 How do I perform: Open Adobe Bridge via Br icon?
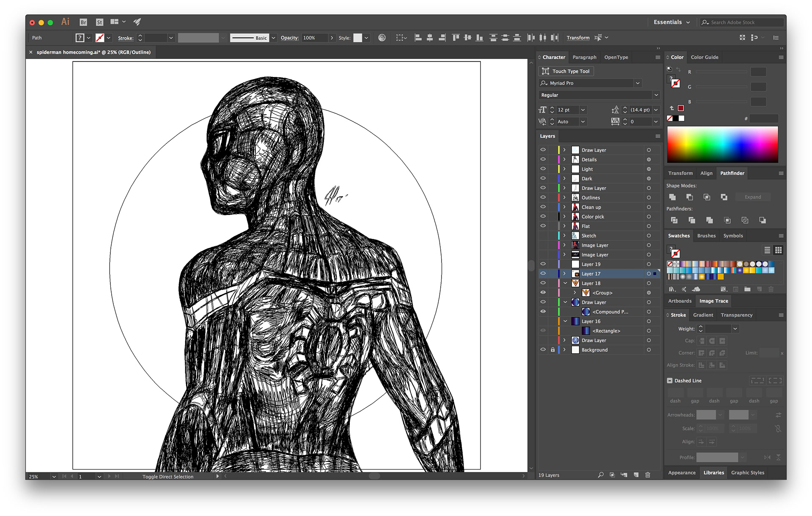(x=83, y=22)
